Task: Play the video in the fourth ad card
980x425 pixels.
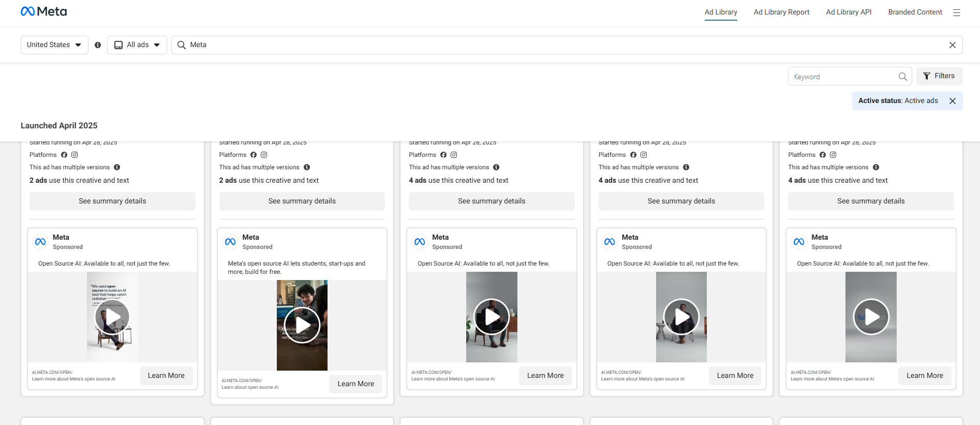Action: click(x=681, y=317)
